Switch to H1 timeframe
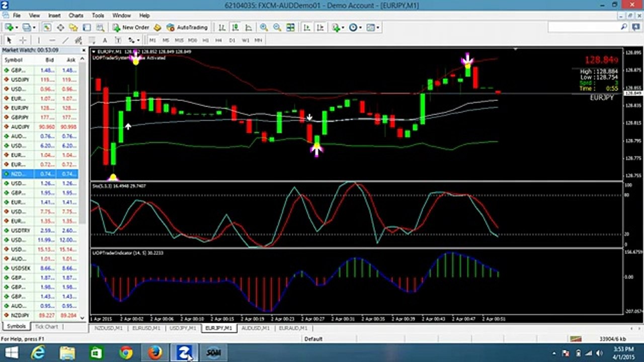Screen dimensions: 644x362 pos(205,40)
